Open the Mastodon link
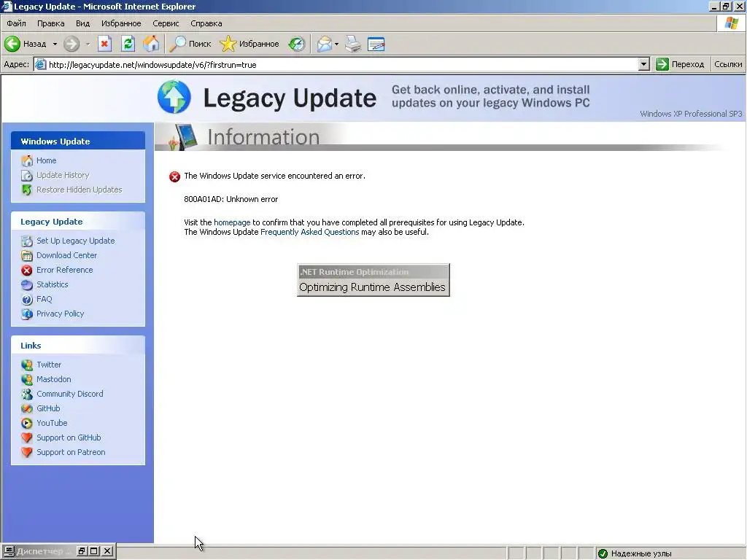747x560 pixels. click(x=54, y=379)
